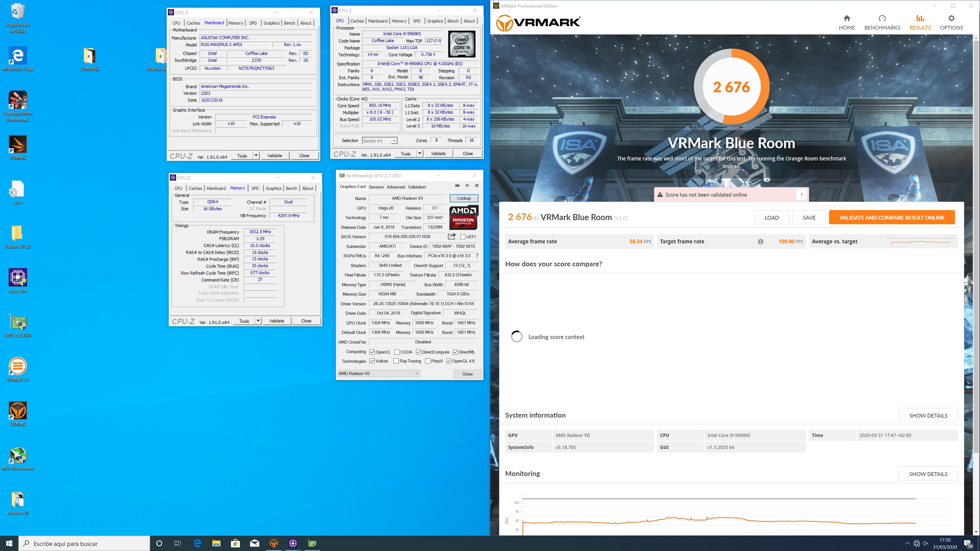Click Validate and Compare Result Online

pyautogui.click(x=892, y=218)
